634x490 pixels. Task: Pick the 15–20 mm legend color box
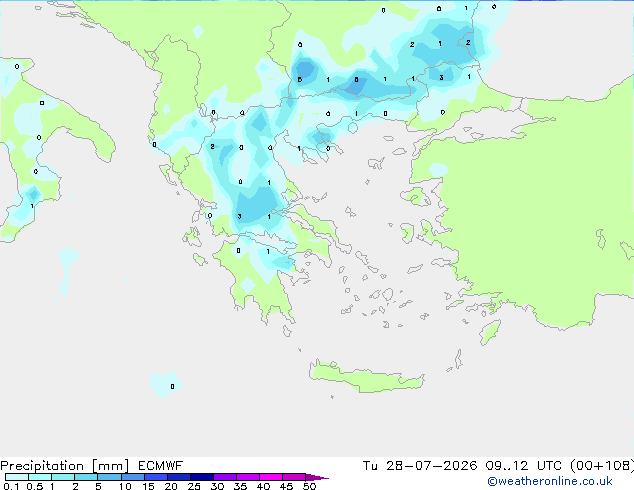(155, 477)
